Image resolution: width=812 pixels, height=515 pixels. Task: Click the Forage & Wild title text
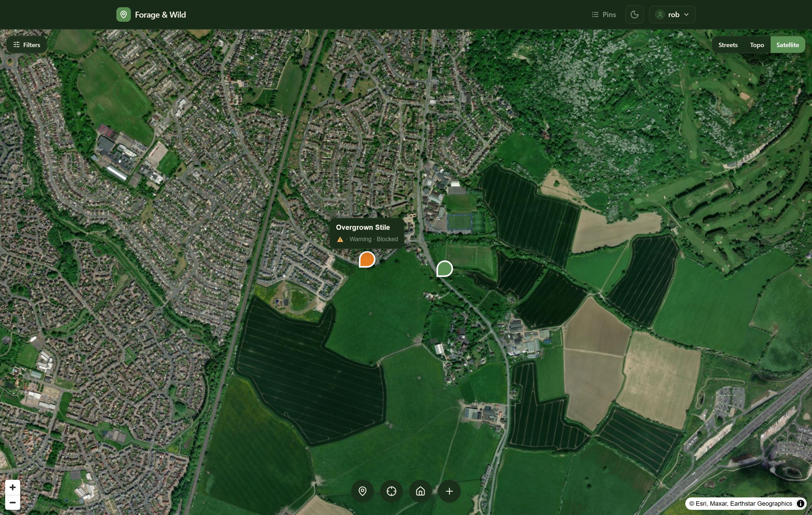point(160,14)
